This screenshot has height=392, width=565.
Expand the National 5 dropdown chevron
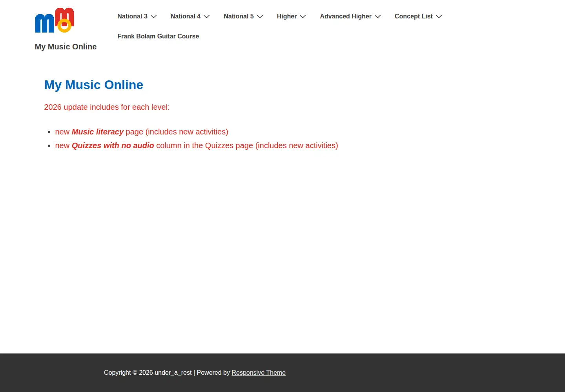(260, 16)
